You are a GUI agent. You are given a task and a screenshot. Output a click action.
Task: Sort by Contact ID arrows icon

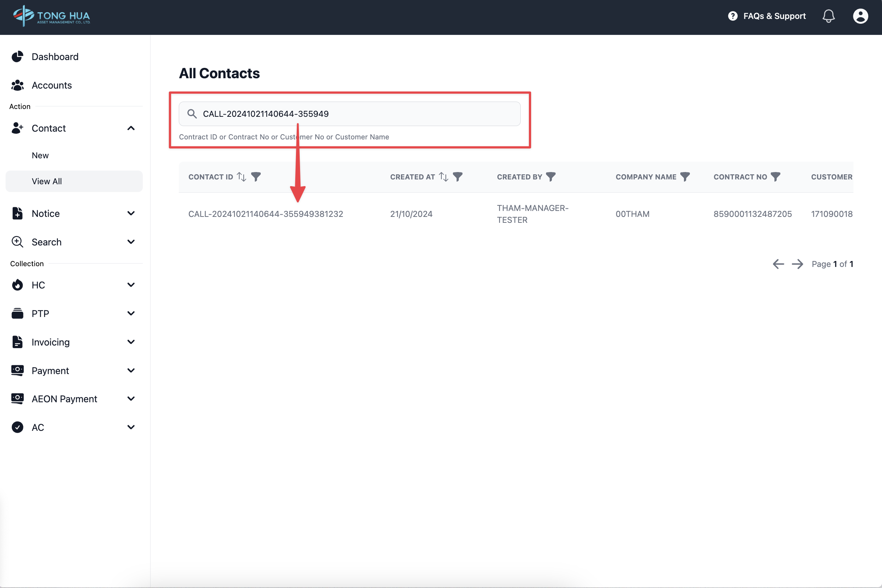(241, 176)
